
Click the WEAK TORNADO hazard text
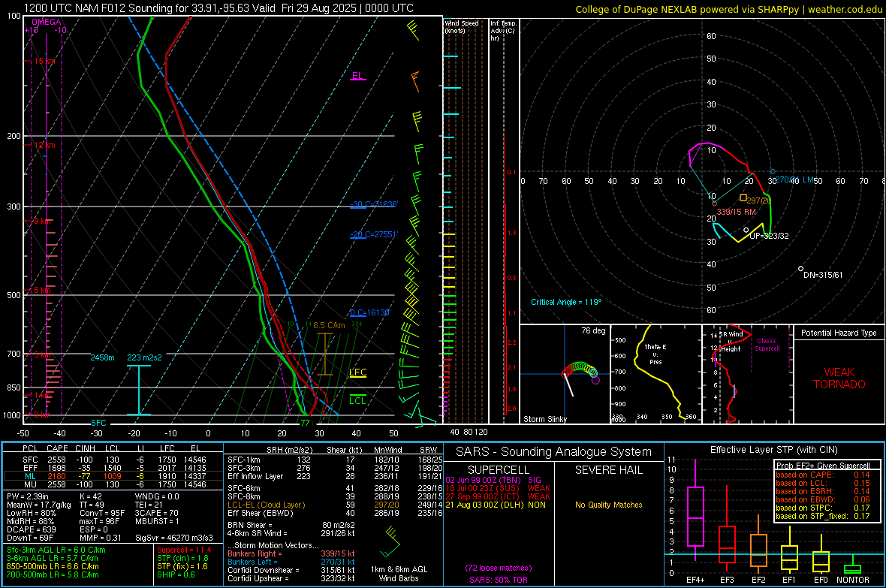tap(839, 378)
